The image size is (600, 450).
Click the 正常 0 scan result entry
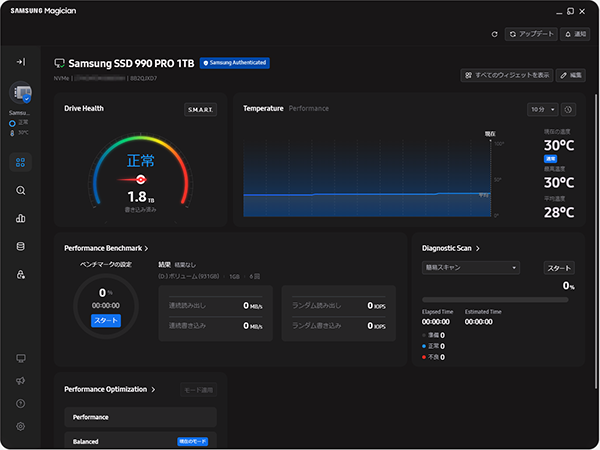[434, 346]
